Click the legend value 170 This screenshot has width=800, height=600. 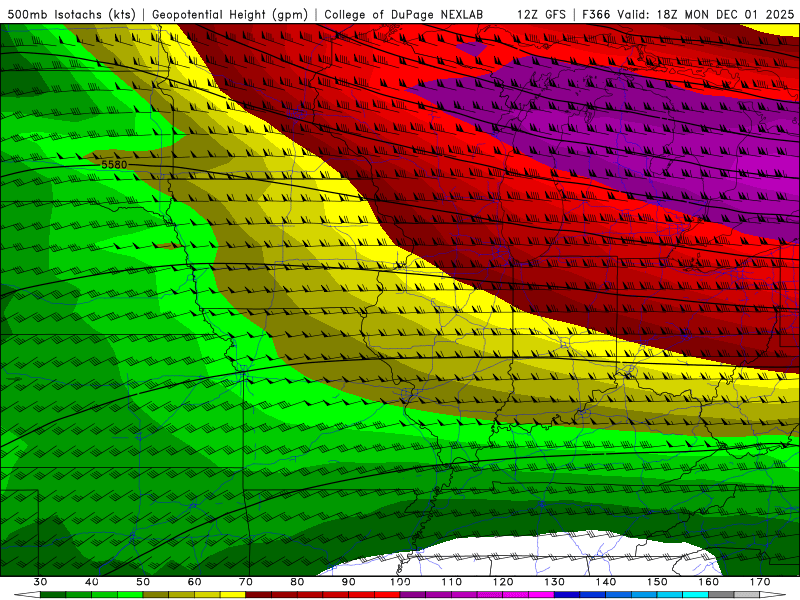pyautogui.click(x=760, y=582)
